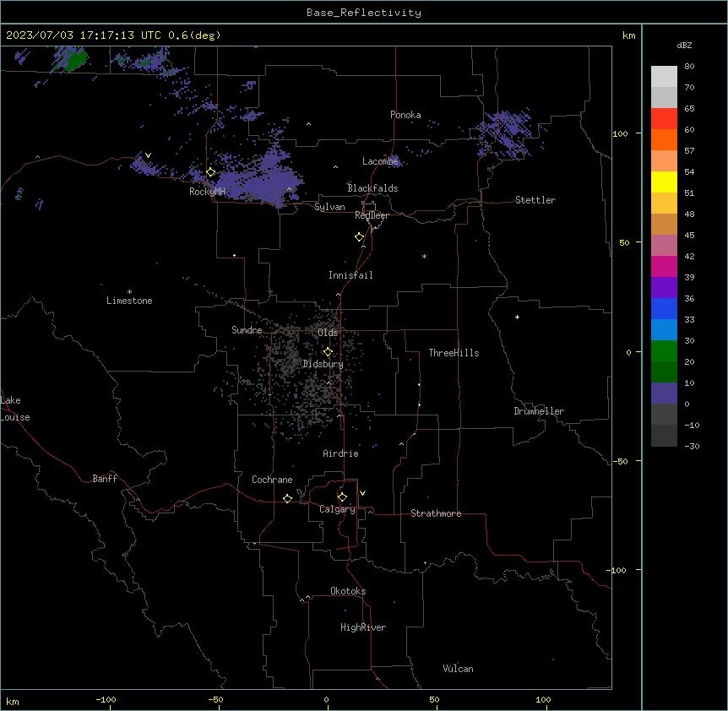Click the Strathmore label
This screenshot has width=728, height=711.
(x=436, y=513)
